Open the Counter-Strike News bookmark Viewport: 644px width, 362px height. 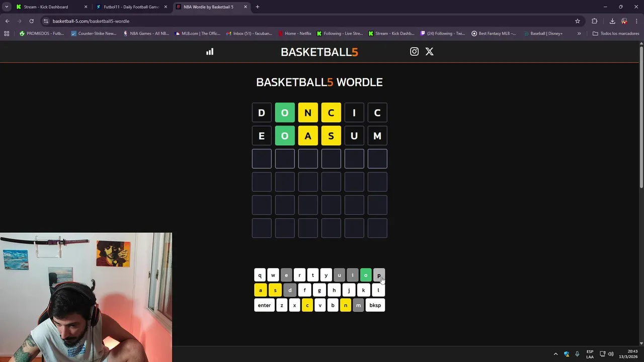tap(94, 34)
